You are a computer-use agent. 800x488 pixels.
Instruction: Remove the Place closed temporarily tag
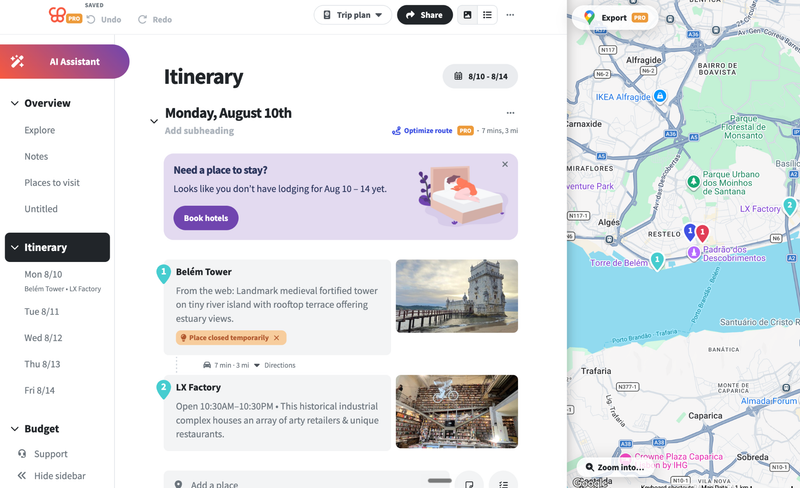[277, 338]
